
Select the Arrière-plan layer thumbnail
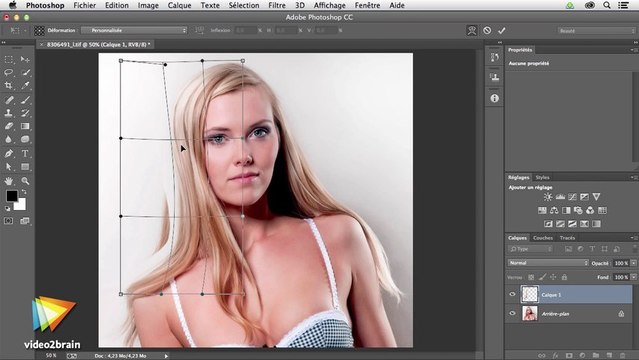530,314
